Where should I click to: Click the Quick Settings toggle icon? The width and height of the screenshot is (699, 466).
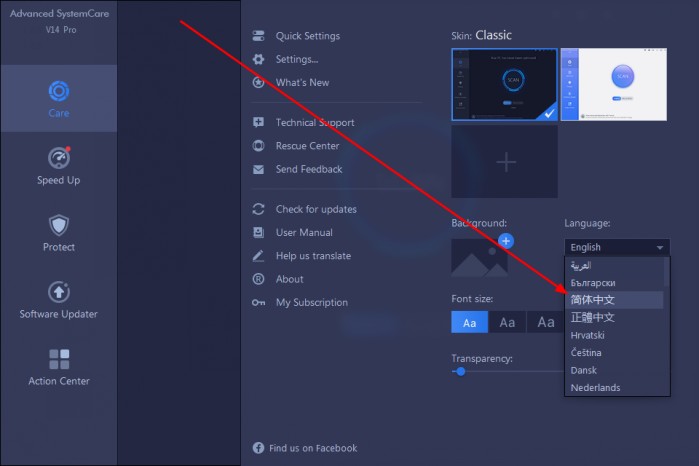pyautogui.click(x=259, y=36)
